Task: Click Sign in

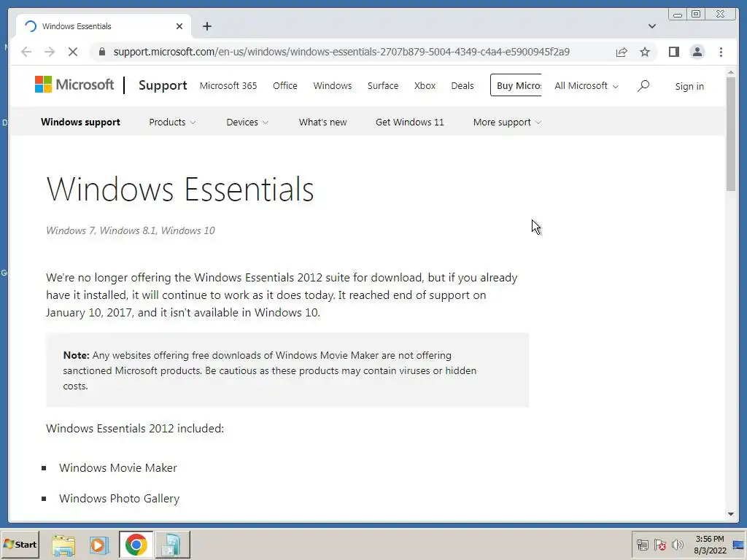Action: [689, 86]
